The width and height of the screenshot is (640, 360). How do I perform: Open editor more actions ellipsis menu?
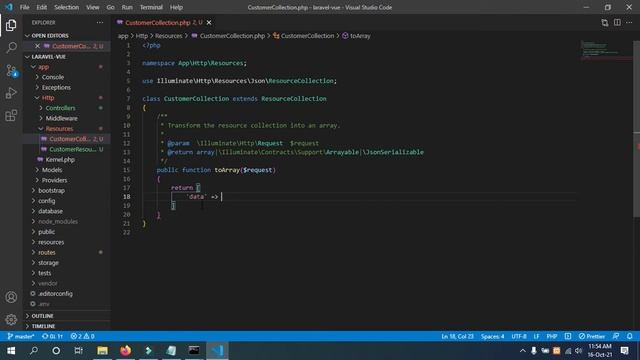629,22
